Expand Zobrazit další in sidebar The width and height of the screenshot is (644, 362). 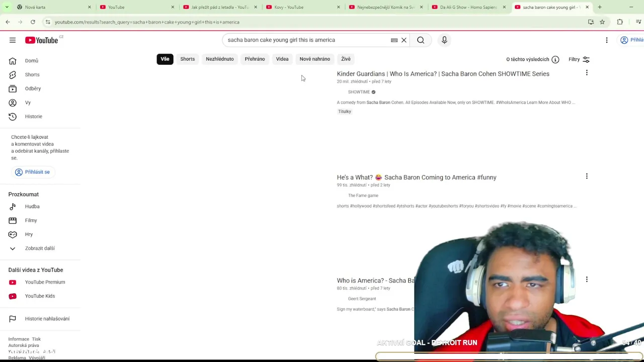40,248
